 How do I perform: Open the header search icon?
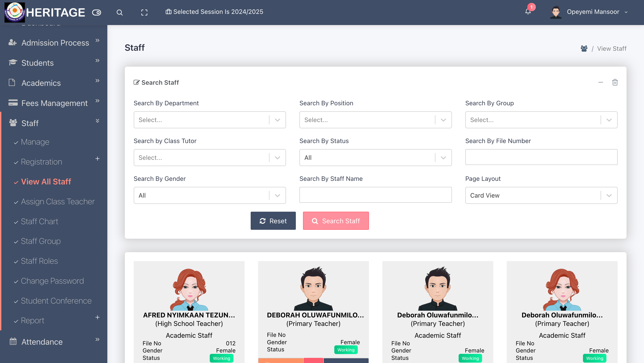120,12
